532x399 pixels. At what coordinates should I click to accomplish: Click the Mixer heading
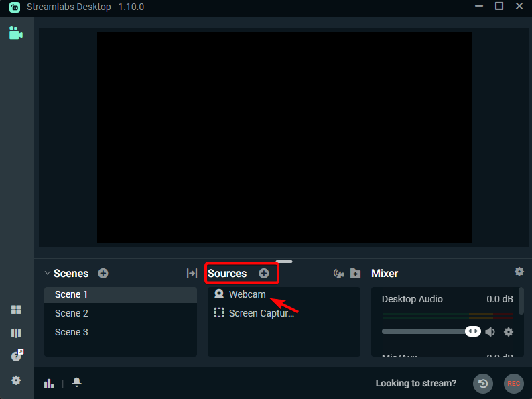click(385, 274)
